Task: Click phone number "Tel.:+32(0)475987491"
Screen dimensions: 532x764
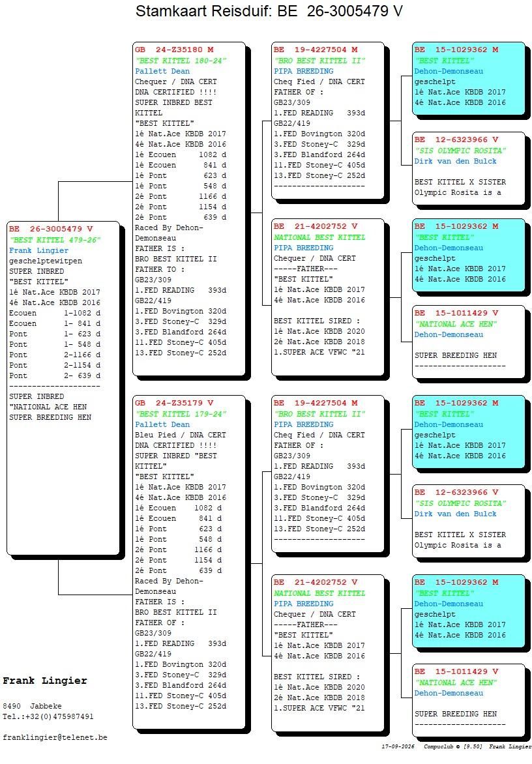Action: click(x=48, y=716)
